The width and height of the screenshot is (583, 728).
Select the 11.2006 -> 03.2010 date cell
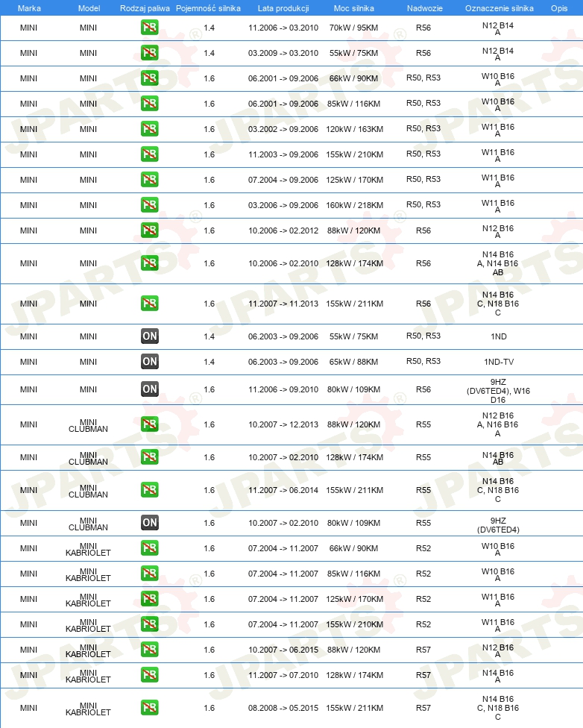[283, 28]
